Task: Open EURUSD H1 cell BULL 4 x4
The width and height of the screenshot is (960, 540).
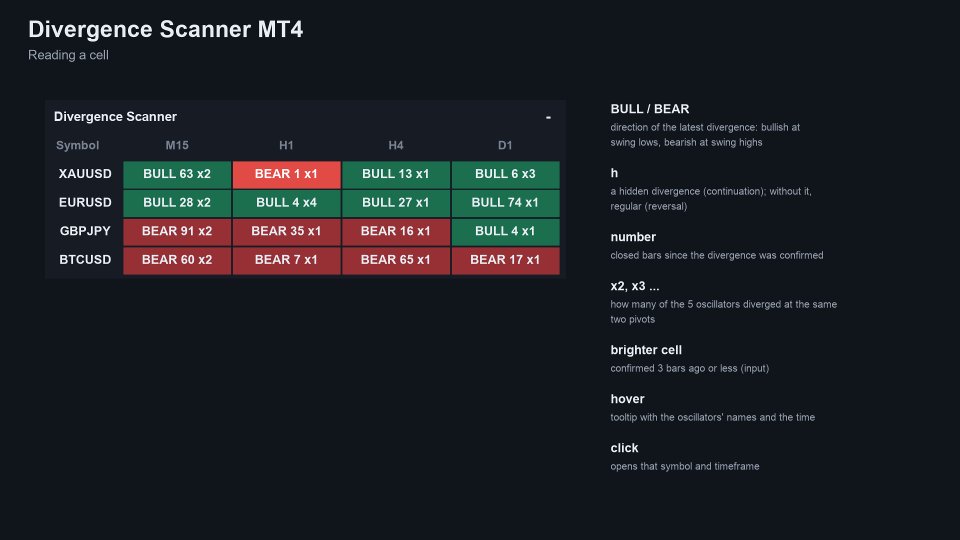Action: point(286,203)
